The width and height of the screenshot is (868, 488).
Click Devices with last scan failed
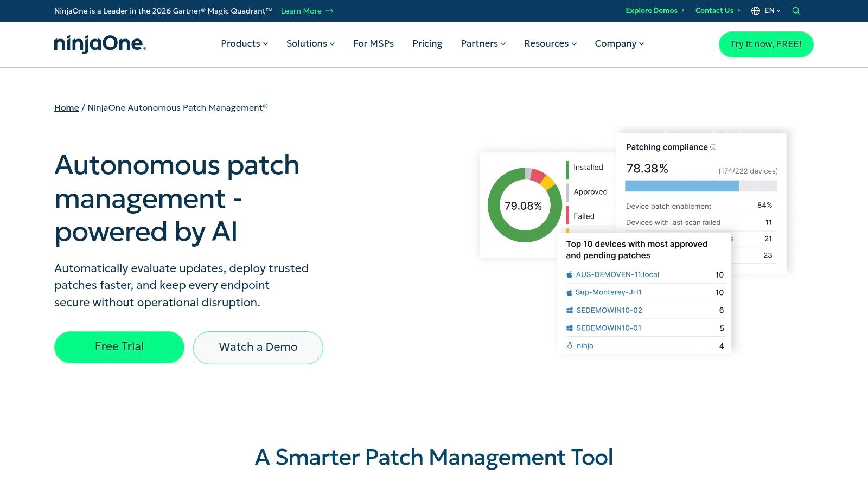click(x=673, y=222)
